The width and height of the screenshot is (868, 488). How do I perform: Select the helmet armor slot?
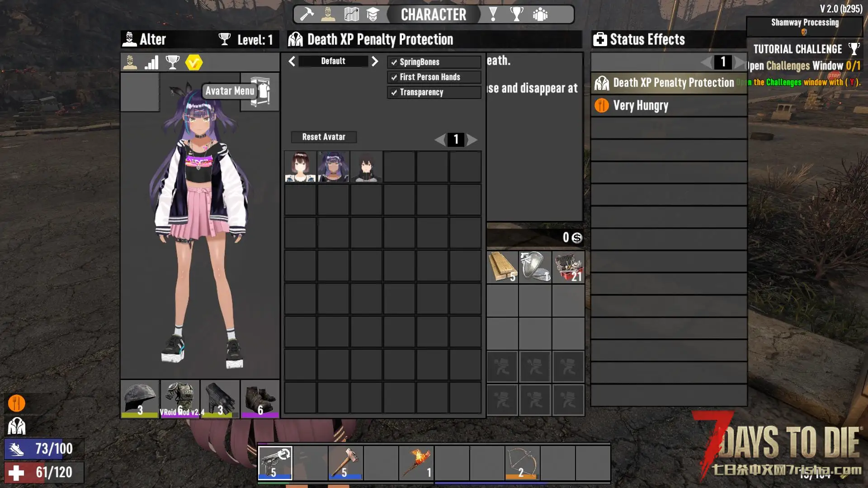coord(140,399)
